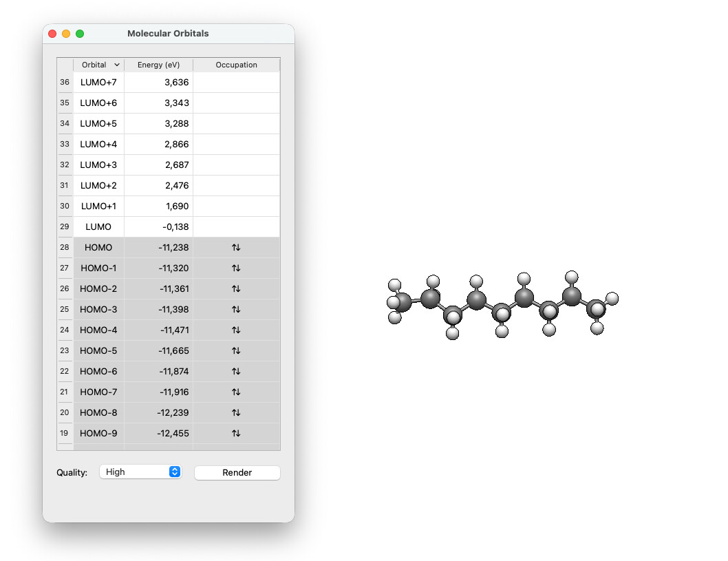Expand the Orbital column header sort chevron
Image resolution: width=728 pixels, height=561 pixels.
coord(117,65)
